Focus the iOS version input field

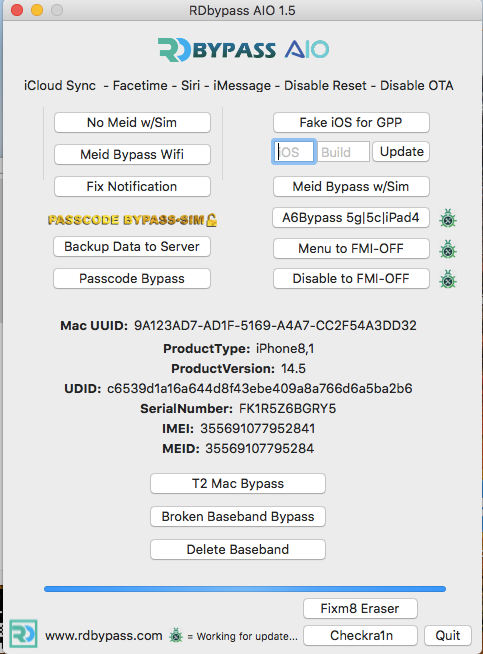point(294,152)
